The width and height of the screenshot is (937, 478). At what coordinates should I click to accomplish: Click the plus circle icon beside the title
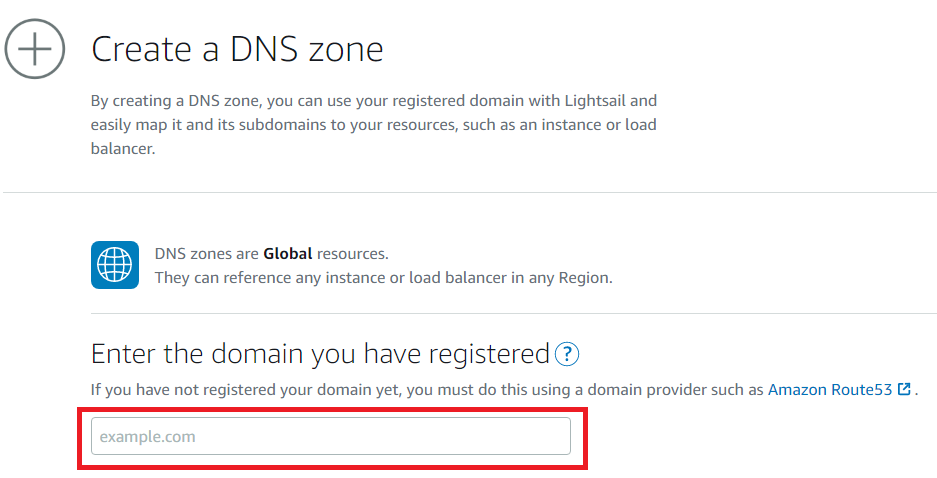click(x=35, y=48)
